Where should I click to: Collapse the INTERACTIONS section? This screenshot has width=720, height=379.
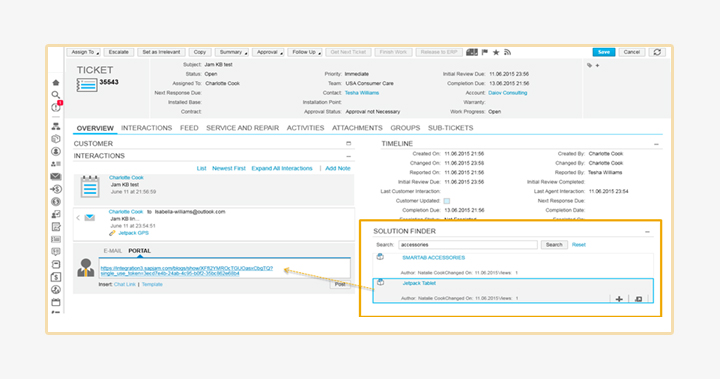349,156
